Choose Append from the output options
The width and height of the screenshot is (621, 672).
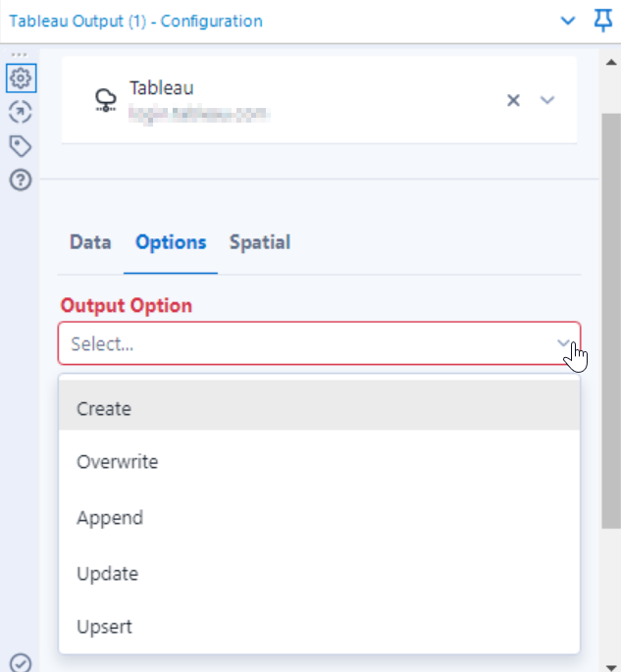tap(319, 518)
